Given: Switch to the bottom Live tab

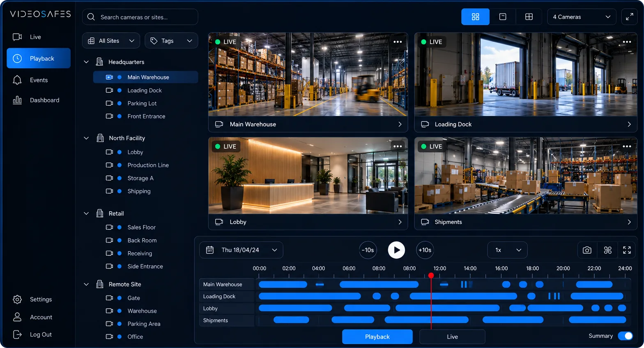Looking at the screenshot, I should point(452,337).
